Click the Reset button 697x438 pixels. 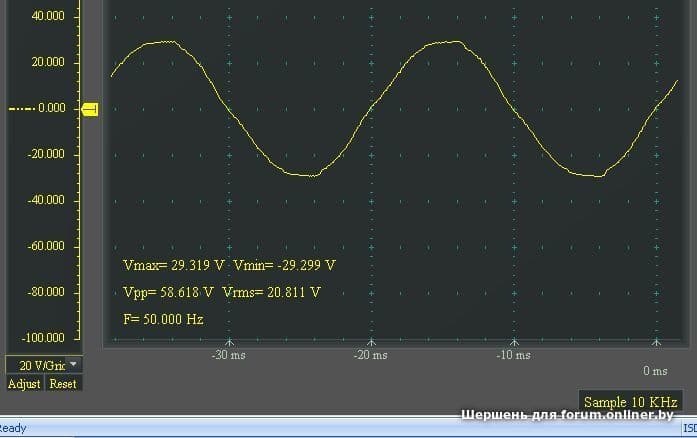63,384
